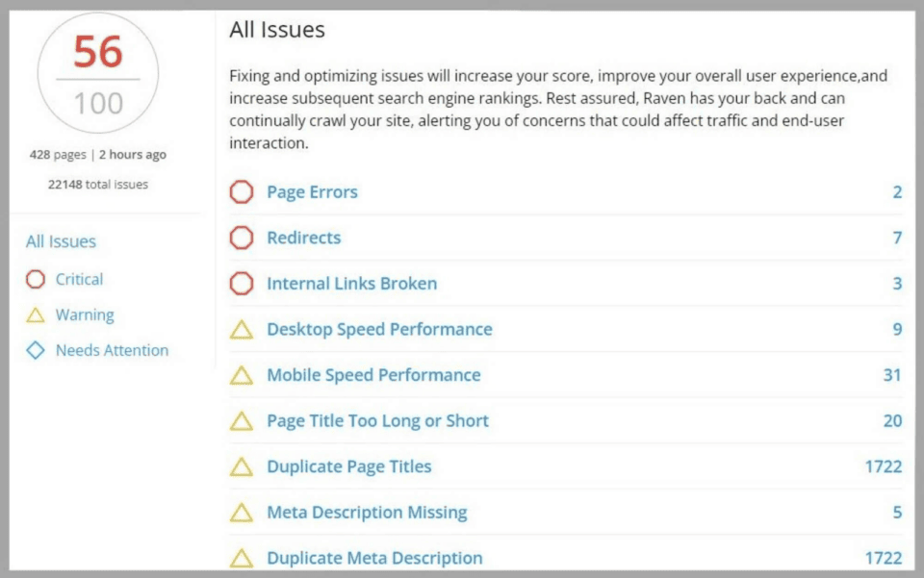Select the Warning triangle icon in sidebar
The image size is (924, 578).
[37, 314]
